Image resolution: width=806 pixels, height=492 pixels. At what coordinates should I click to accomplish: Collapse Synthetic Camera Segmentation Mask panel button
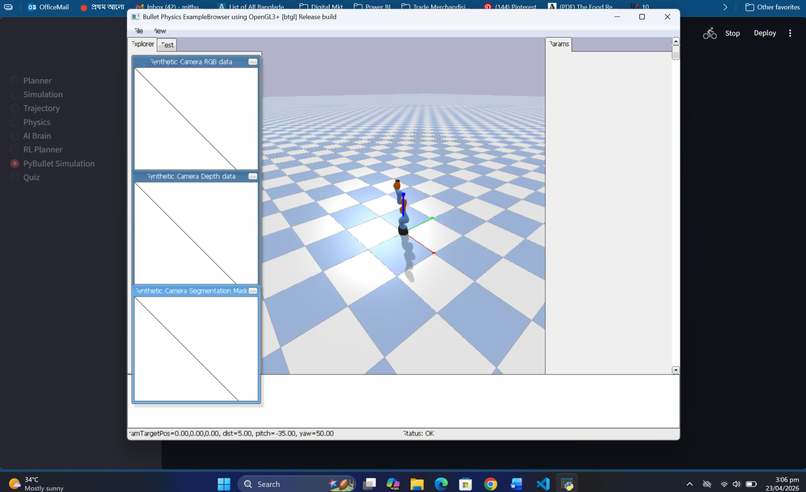pos(252,291)
